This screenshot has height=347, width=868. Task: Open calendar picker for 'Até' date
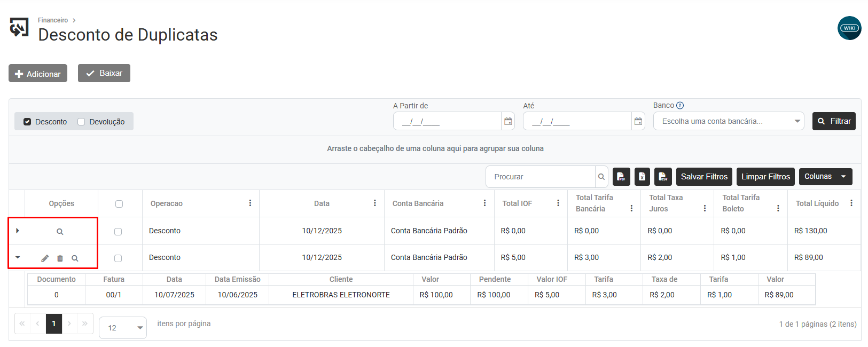pos(638,122)
